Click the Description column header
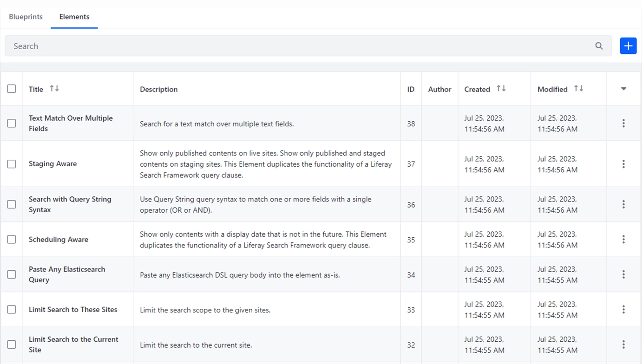642x364 pixels. [x=158, y=89]
